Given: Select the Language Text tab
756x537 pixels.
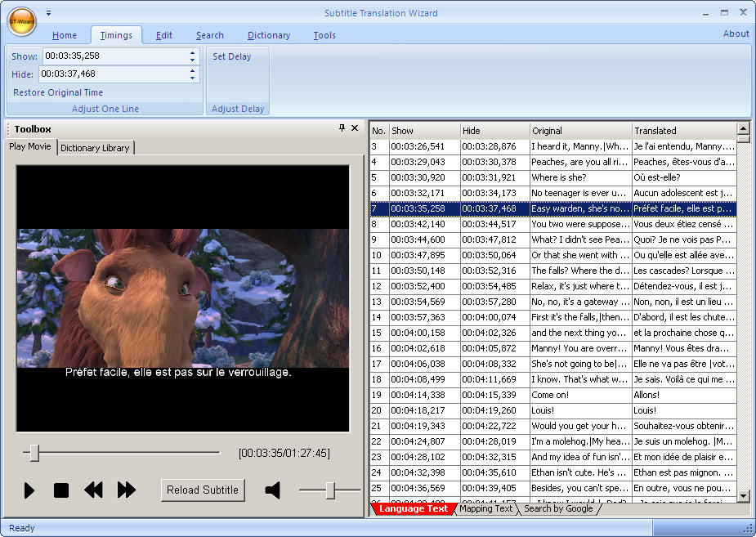Looking at the screenshot, I should [x=414, y=508].
